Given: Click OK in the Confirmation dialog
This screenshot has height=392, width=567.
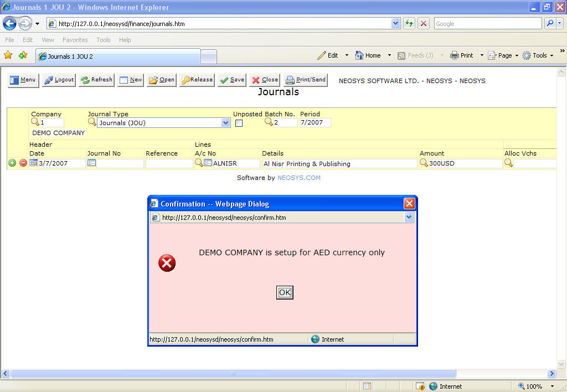Looking at the screenshot, I should [285, 292].
